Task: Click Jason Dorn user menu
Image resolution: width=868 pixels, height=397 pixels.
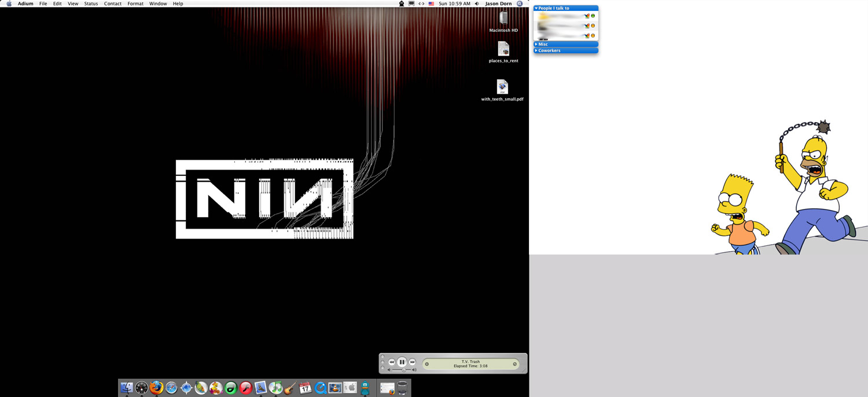Action: 498,3
